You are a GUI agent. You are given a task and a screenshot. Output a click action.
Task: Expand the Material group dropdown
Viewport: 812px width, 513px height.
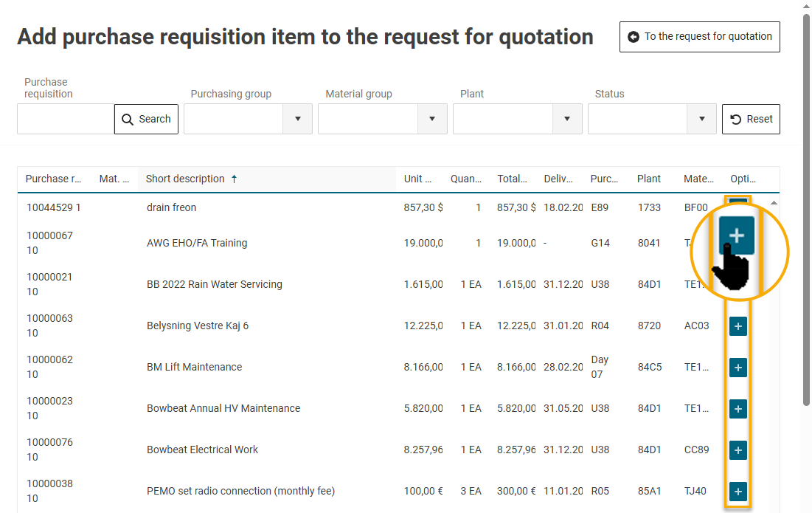click(x=432, y=119)
